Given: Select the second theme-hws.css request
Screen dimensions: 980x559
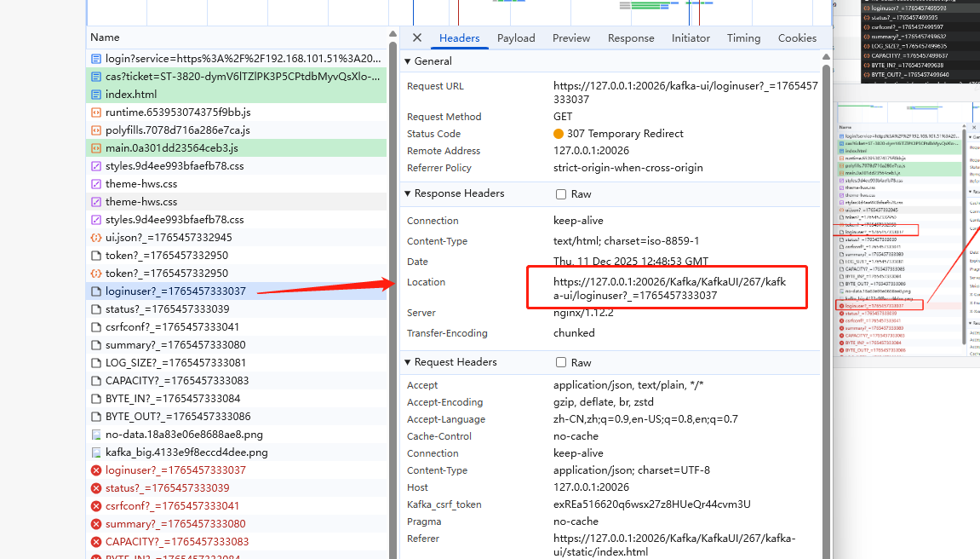Looking at the screenshot, I should pos(236,202).
